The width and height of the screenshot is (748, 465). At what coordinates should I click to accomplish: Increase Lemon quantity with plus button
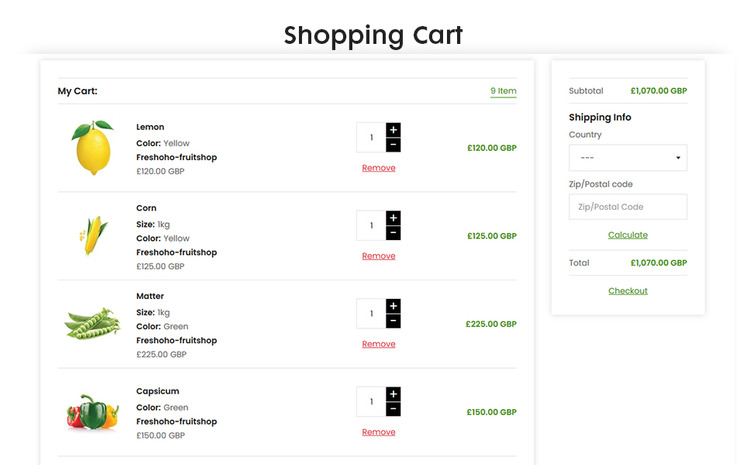393,130
